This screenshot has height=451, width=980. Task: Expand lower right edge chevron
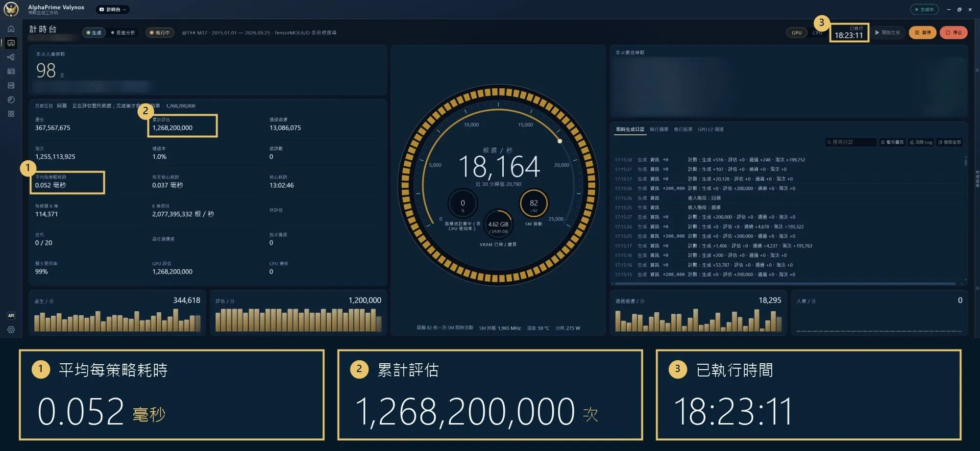977,288
